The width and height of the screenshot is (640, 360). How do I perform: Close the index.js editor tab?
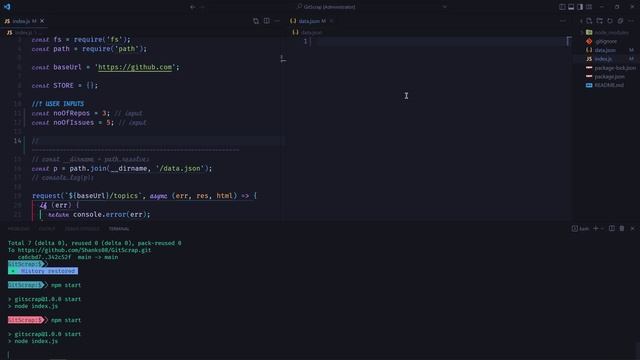tap(42, 21)
